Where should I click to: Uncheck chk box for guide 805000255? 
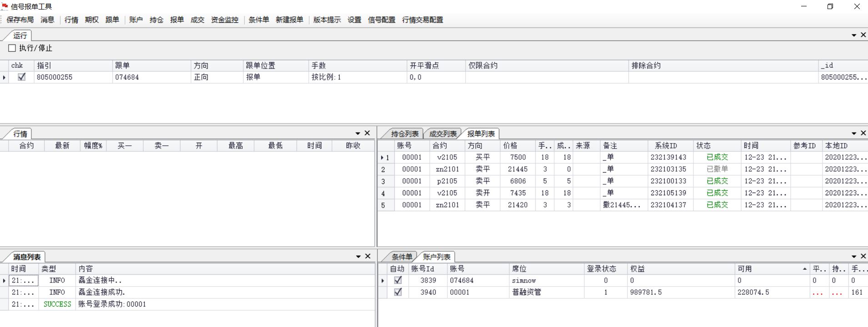coord(21,77)
